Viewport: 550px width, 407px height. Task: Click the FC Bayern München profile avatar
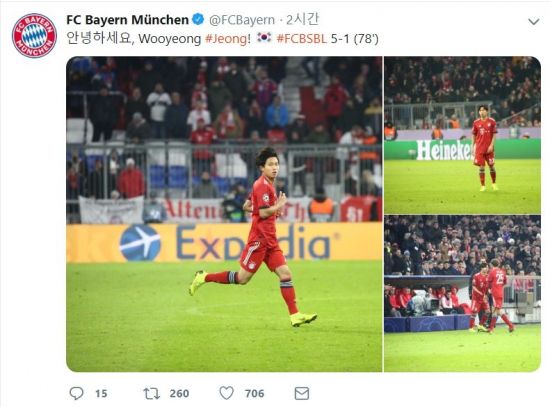(34, 35)
